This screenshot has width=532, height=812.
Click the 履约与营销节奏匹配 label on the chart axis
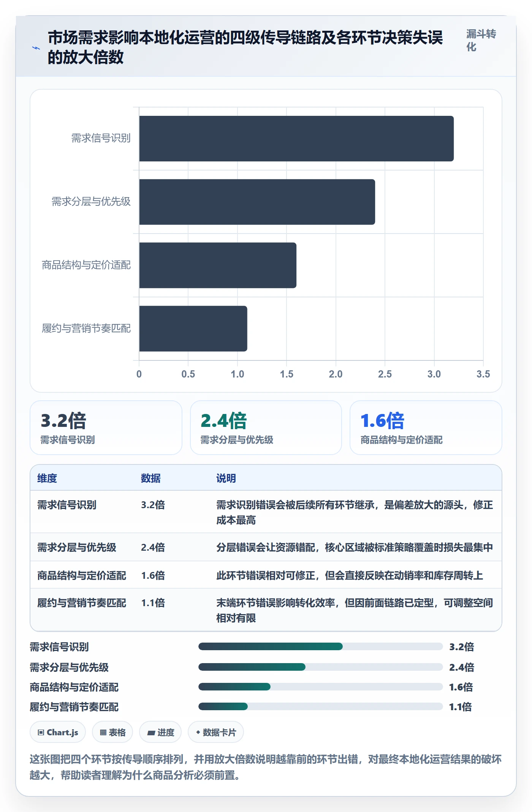pyautogui.click(x=86, y=328)
